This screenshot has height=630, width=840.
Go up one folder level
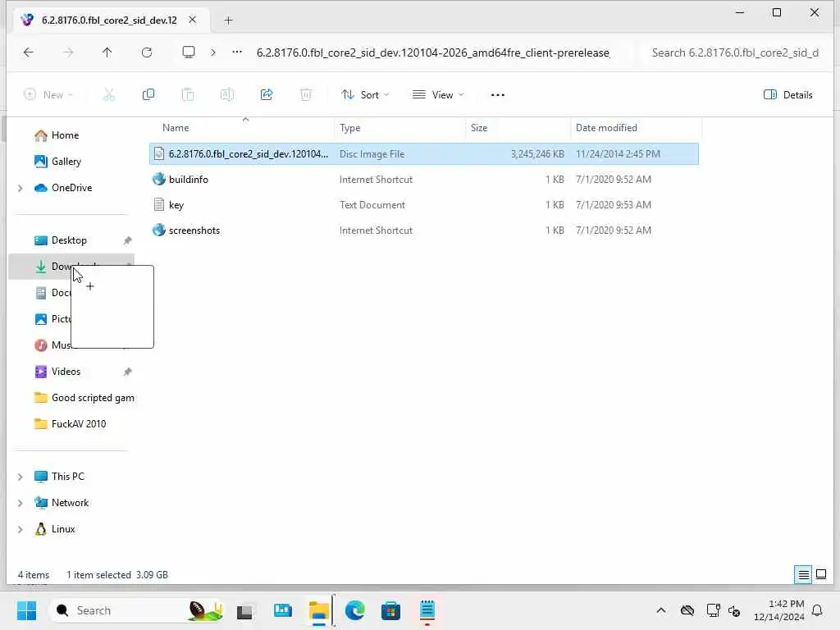(107, 52)
